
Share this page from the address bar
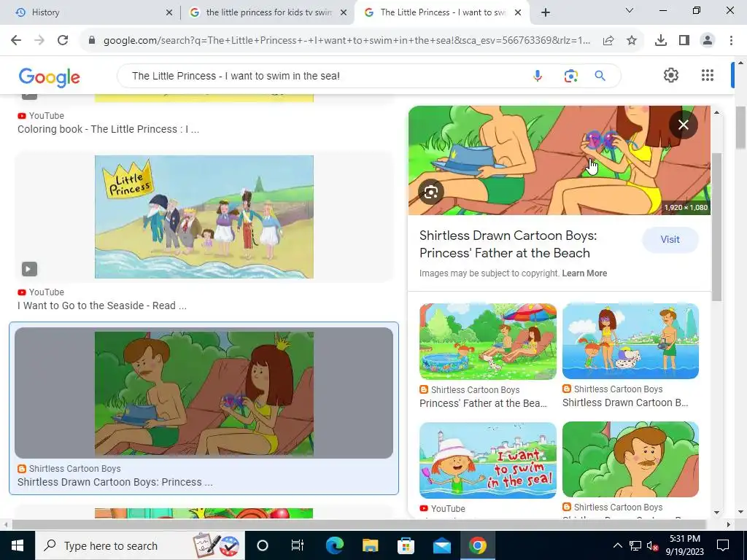608,41
